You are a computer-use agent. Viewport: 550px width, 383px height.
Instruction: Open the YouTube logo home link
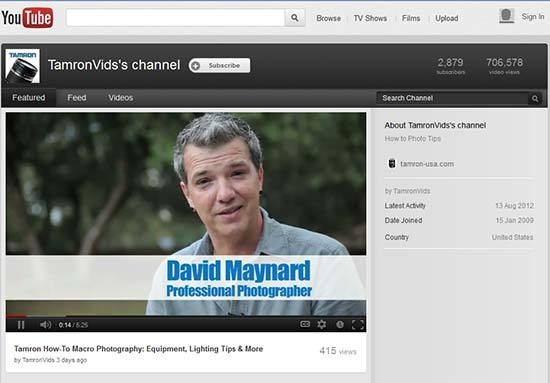[27, 18]
